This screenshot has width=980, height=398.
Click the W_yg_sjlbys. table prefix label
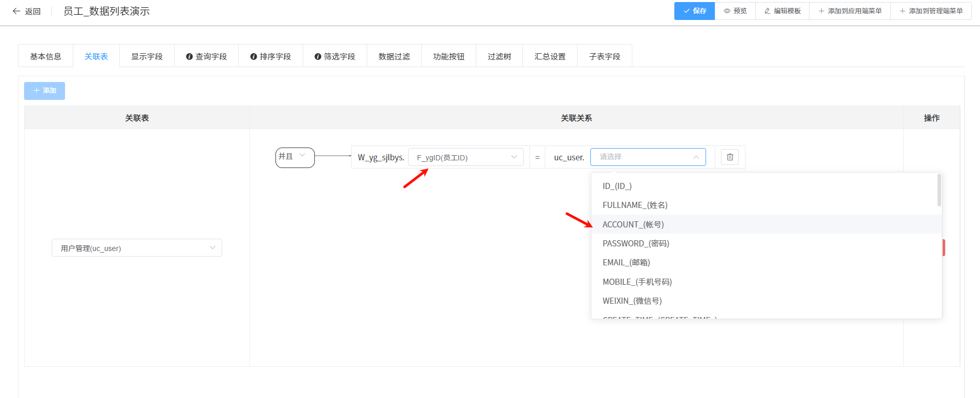pos(381,157)
